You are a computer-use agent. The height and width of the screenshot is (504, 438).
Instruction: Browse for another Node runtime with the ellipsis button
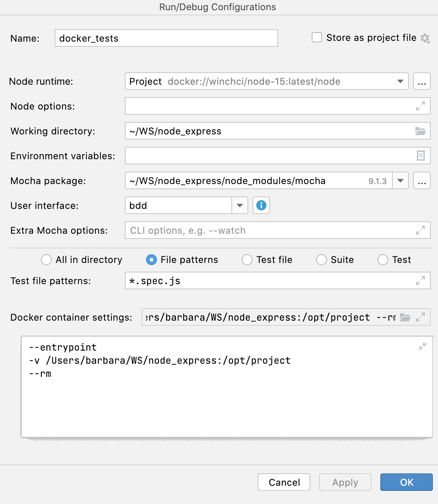point(422,81)
